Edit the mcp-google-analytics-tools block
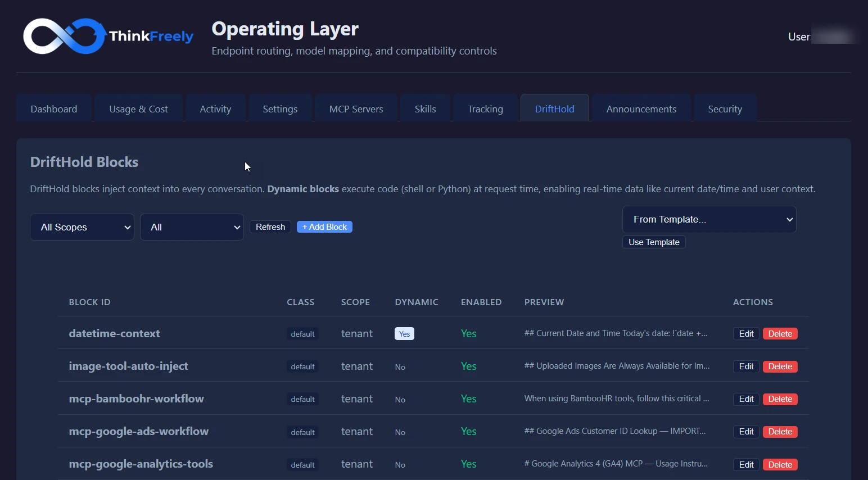The height and width of the screenshot is (480, 868). [746, 465]
